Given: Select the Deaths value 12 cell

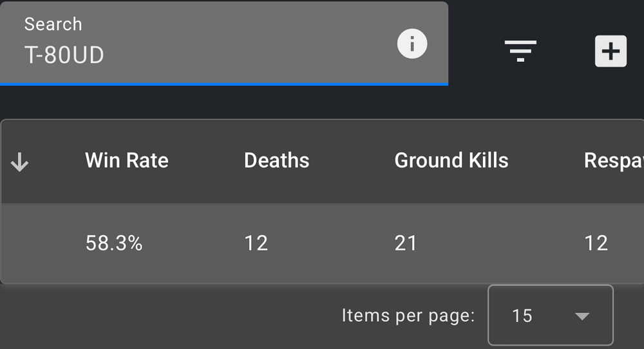Looking at the screenshot, I should click(x=256, y=243).
